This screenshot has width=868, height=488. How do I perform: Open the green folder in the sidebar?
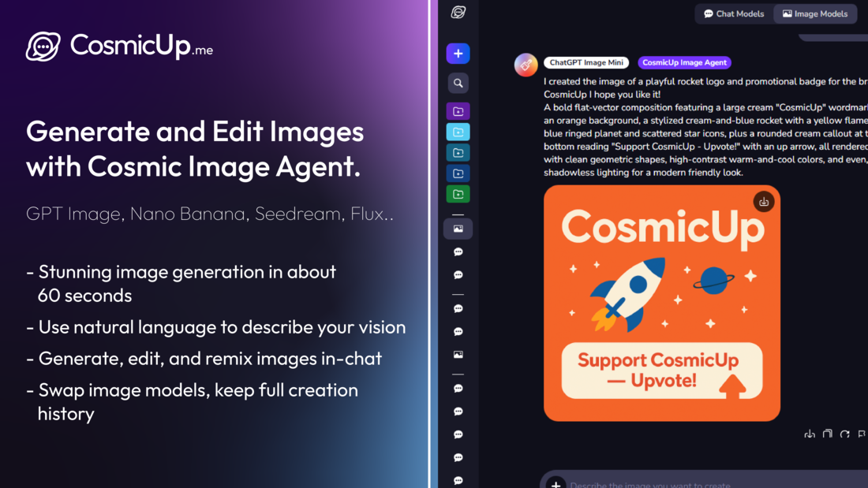tap(458, 193)
